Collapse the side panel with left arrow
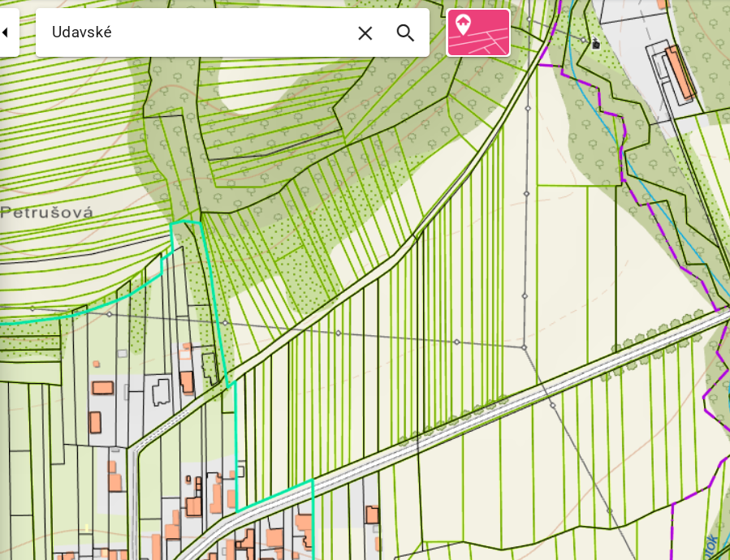This screenshot has width=730, height=560. (x=6, y=32)
